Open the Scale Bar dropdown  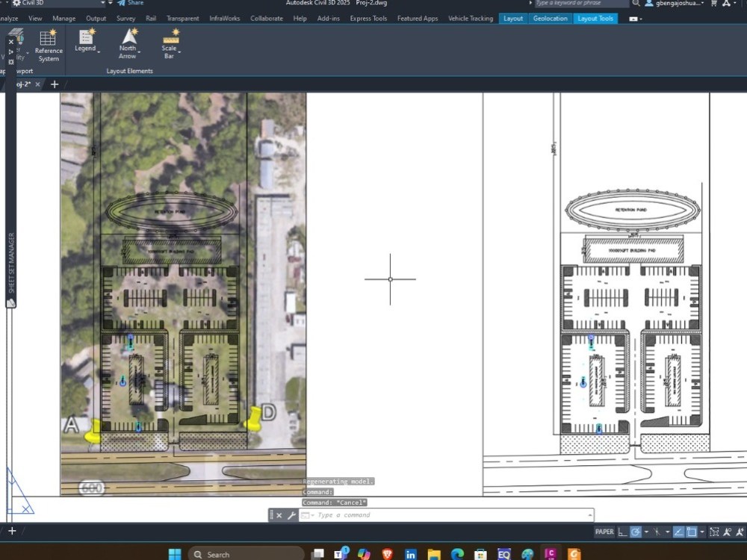[x=178, y=52]
